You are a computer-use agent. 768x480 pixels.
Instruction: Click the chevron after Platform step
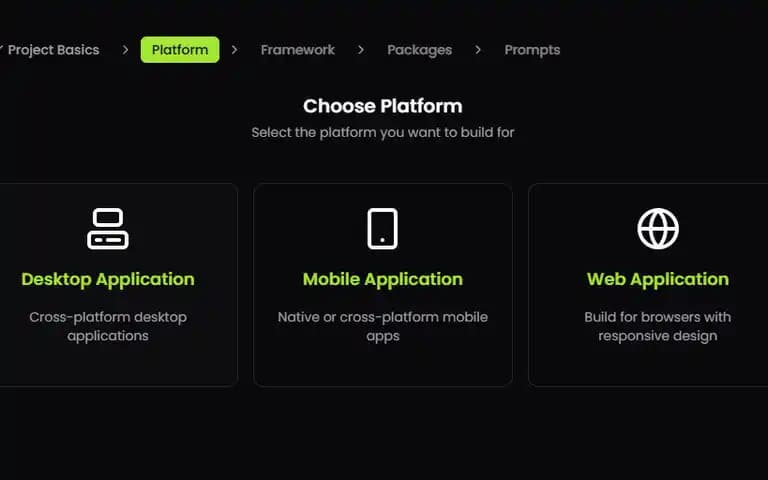pyautogui.click(x=235, y=50)
